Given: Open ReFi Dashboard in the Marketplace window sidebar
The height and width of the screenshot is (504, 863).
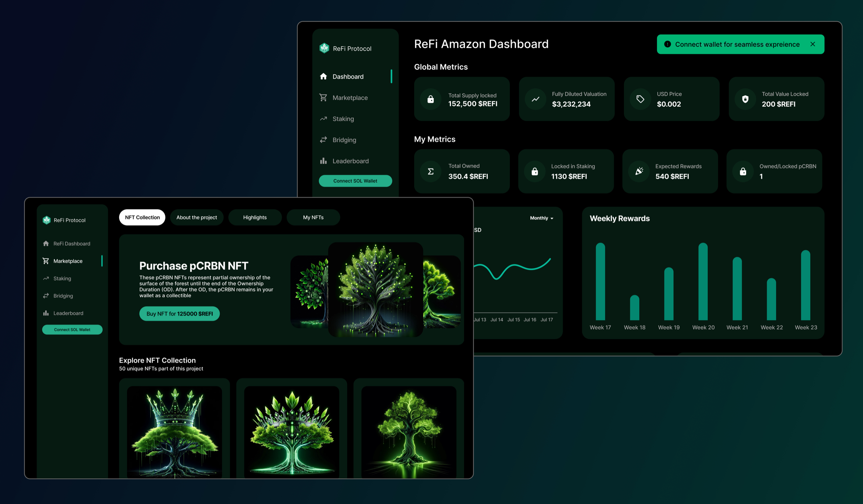Looking at the screenshot, I should tap(72, 244).
